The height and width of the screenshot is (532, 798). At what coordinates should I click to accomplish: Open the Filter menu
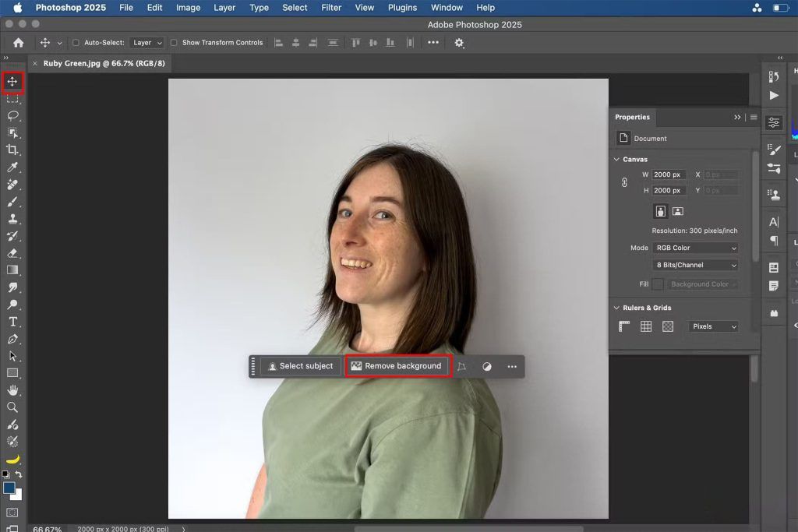click(x=331, y=8)
